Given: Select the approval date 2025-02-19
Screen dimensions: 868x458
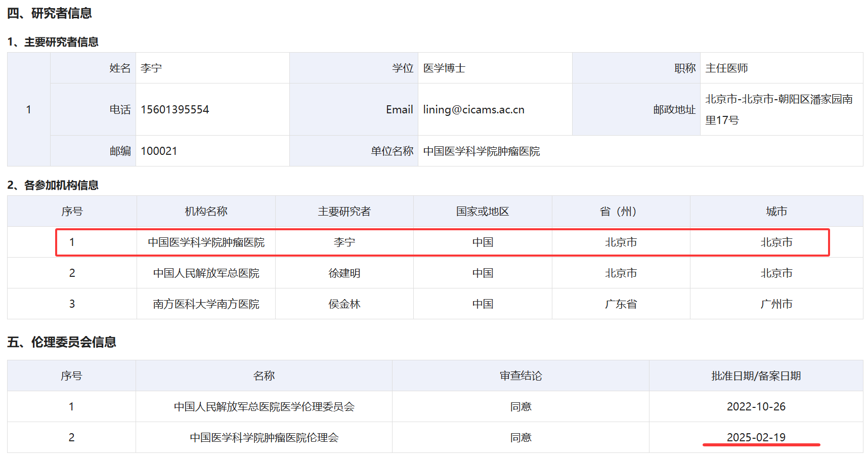Looking at the screenshot, I should pyautogui.click(x=756, y=437).
